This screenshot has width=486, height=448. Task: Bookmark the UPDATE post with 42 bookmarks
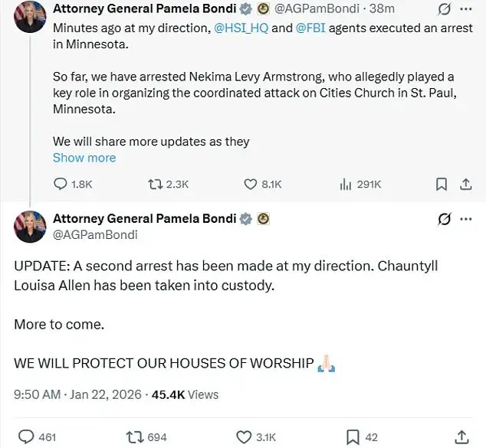[353, 437]
